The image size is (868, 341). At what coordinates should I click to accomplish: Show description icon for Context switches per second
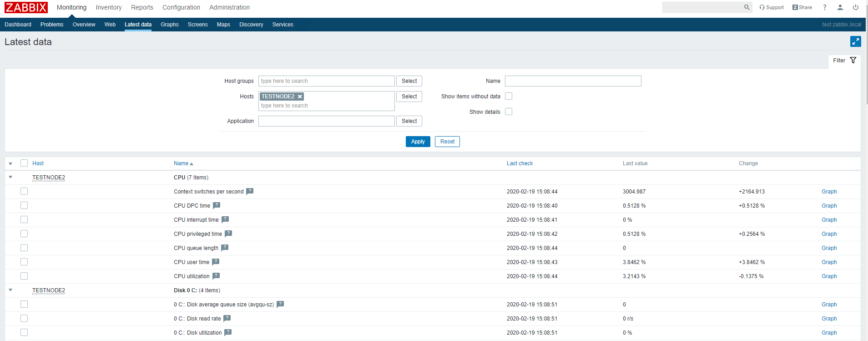[x=250, y=191]
